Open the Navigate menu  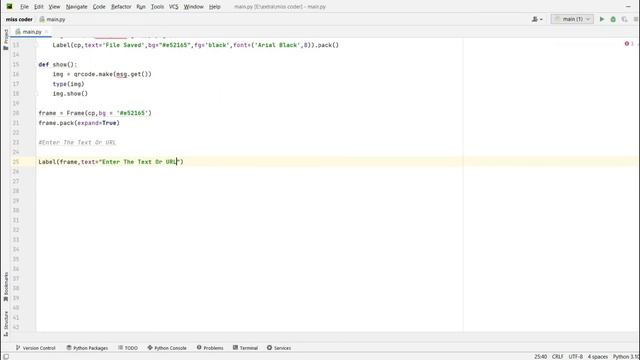[x=76, y=7]
